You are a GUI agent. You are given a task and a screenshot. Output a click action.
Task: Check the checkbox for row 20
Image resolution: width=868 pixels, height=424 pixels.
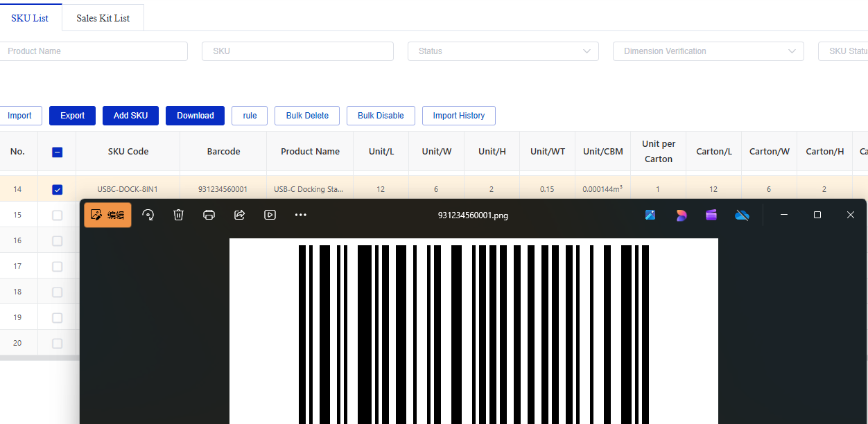[58, 344]
